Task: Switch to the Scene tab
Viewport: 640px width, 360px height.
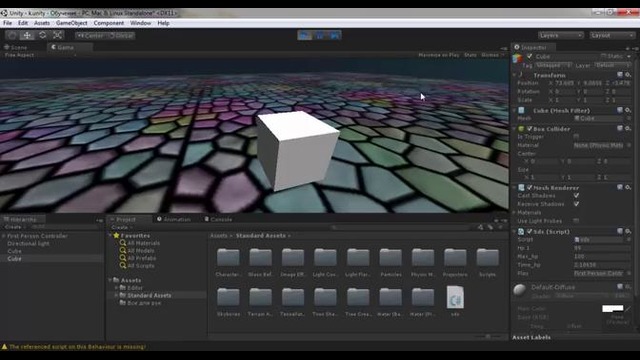Action: pos(16,47)
